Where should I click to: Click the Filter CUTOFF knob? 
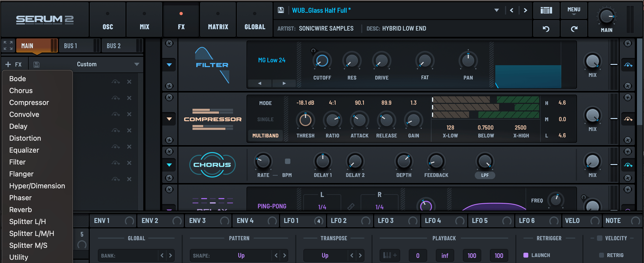point(322,61)
